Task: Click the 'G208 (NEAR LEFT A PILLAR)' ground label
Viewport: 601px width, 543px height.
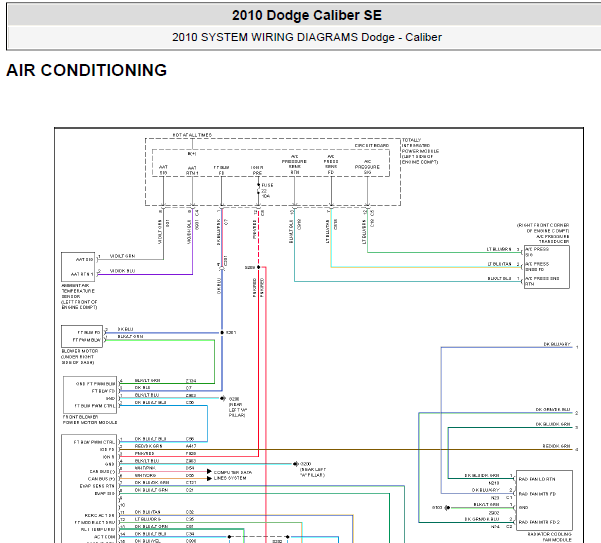Action: point(238,407)
